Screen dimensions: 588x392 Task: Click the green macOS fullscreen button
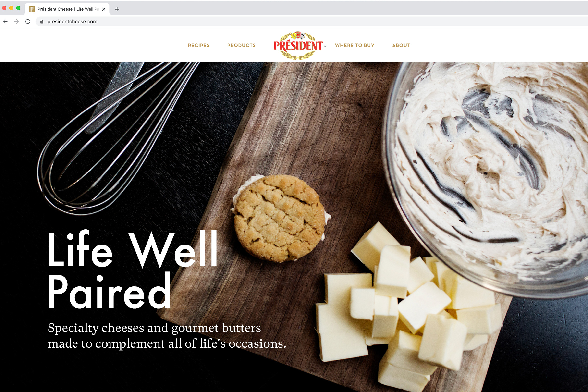click(x=18, y=8)
